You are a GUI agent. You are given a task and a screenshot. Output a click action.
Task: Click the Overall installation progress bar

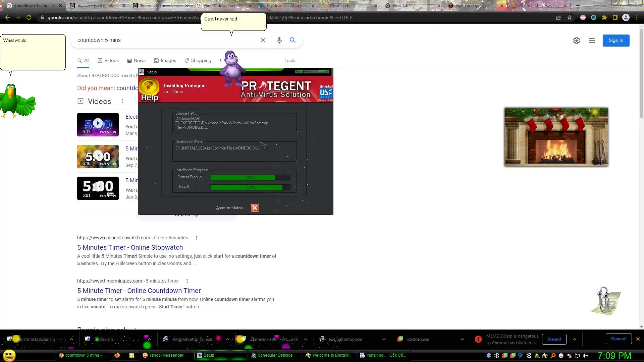point(250,187)
